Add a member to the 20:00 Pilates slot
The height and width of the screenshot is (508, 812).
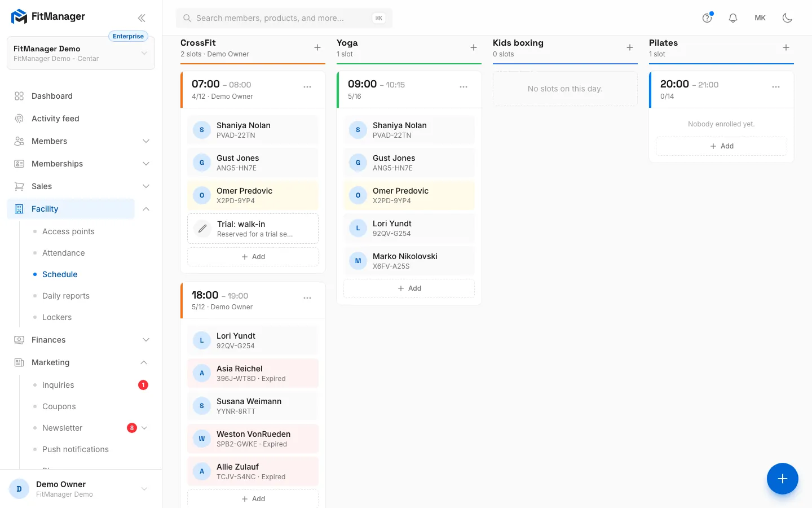[721, 146]
